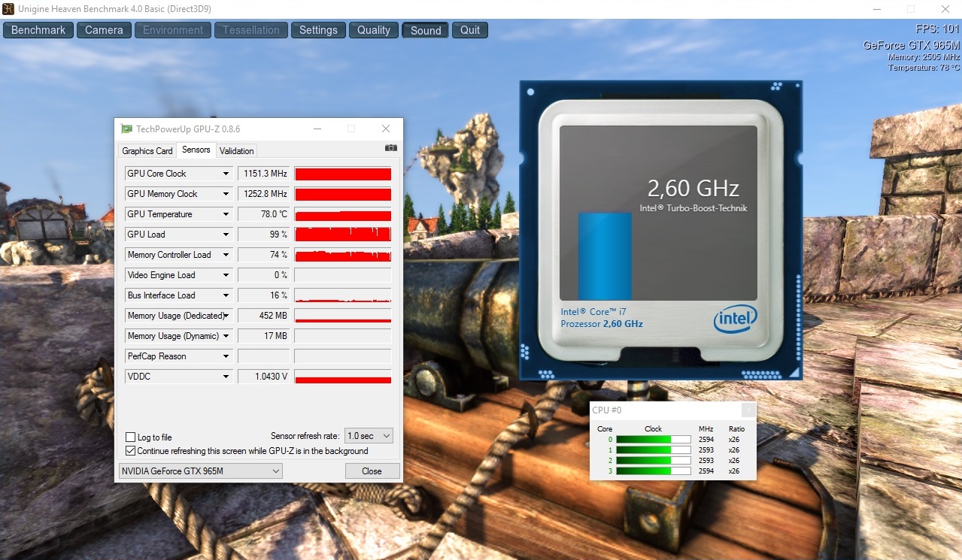Click the 1252.8 MHz memory clock value
Screen dimensions: 962x560
click(263, 194)
